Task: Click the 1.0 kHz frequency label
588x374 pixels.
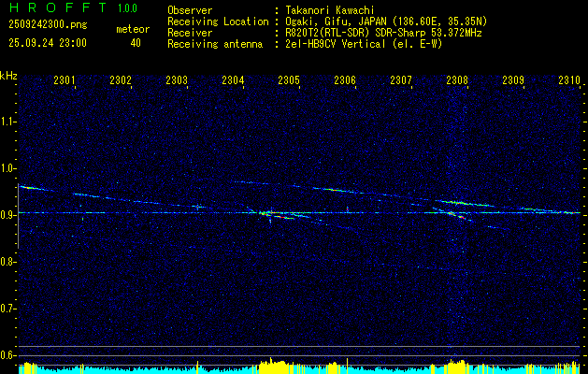Action: point(8,168)
